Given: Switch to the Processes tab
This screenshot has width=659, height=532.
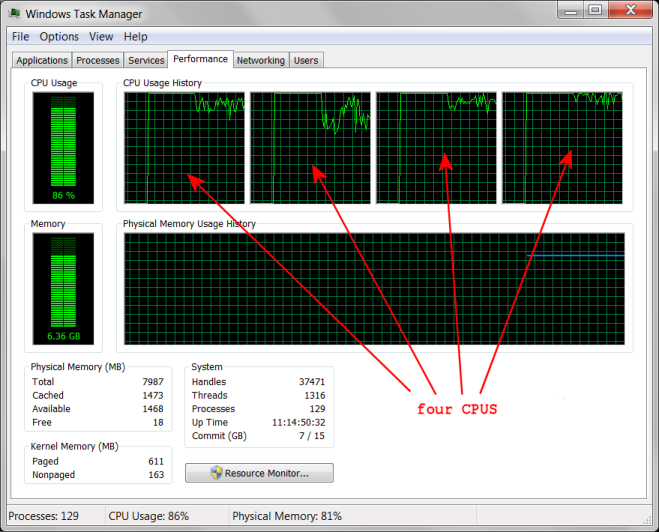Looking at the screenshot, I should 98,61.
